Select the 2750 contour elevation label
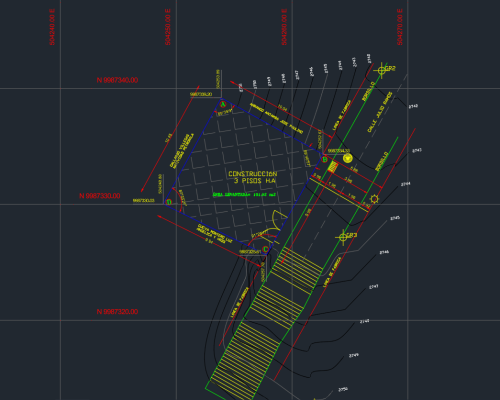 tap(343, 389)
